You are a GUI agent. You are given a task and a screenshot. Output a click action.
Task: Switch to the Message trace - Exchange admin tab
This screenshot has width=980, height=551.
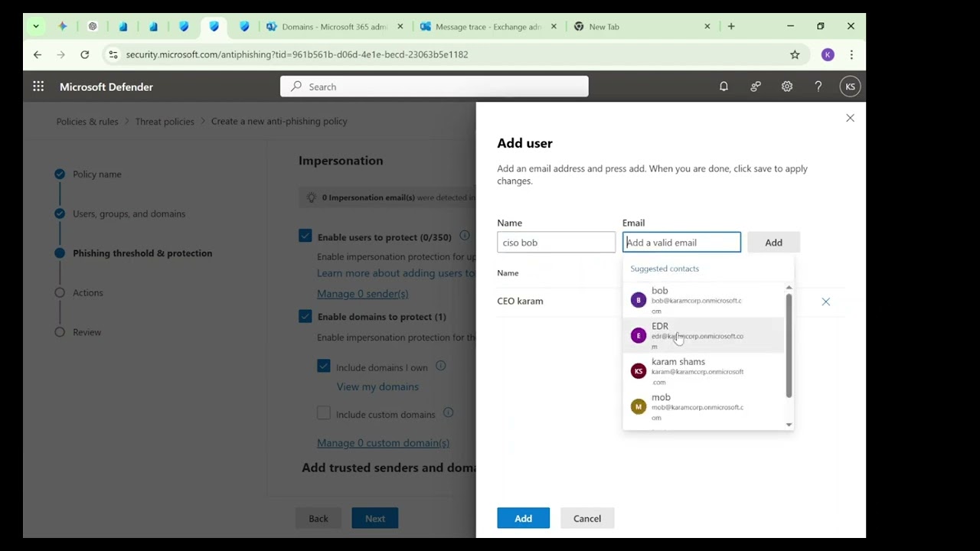[488, 27]
